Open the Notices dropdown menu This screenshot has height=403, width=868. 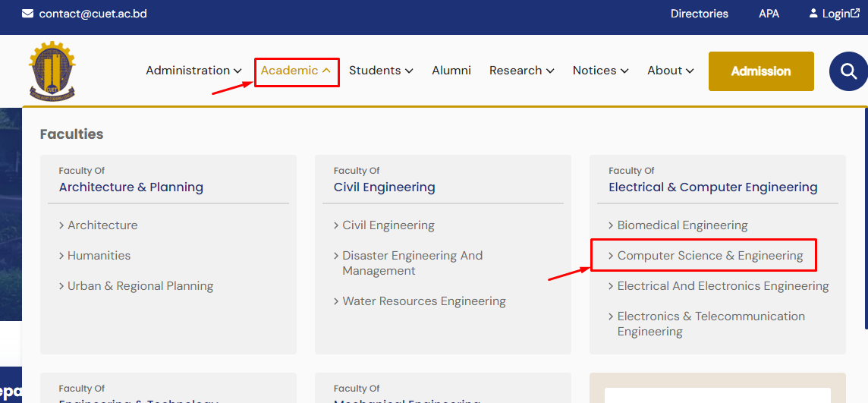point(600,71)
